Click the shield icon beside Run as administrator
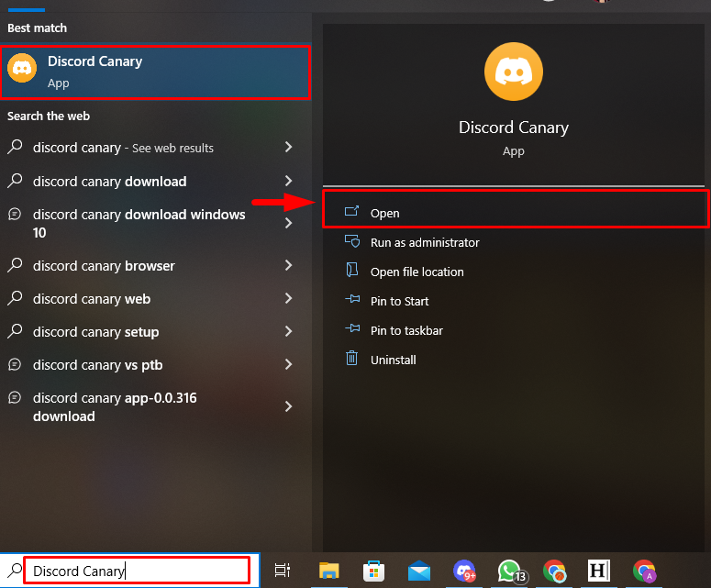Image resolution: width=711 pixels, height=588 pixels. [352, 240]
